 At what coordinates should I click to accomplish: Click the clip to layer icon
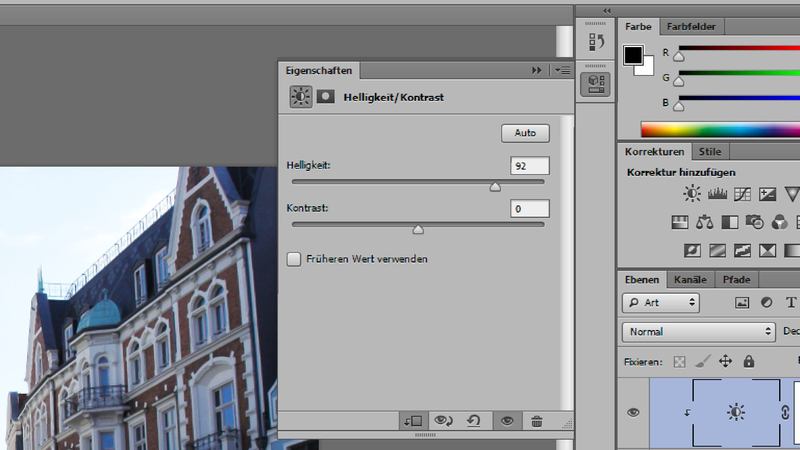414,422
